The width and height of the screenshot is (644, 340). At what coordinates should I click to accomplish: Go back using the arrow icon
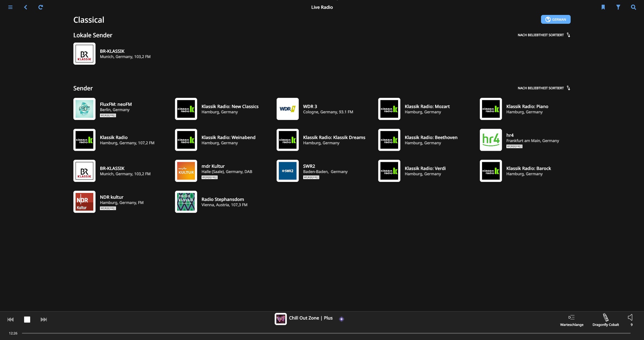(x=25, y=7)
